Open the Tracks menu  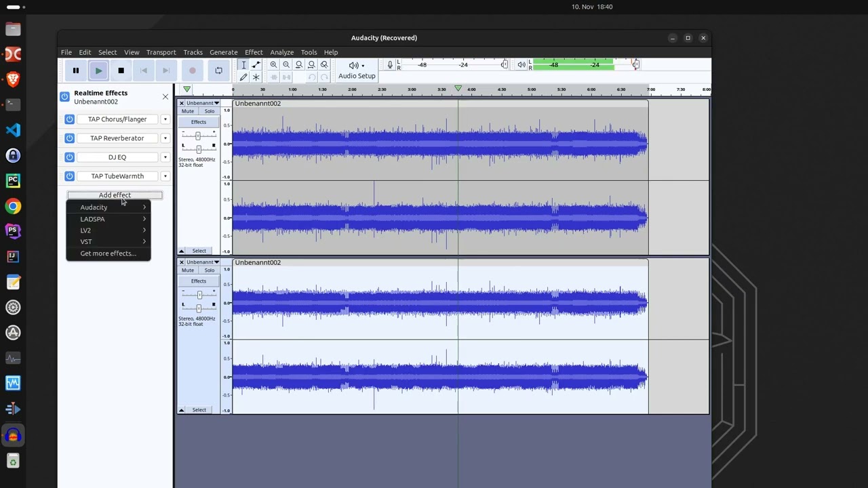coord(193,52)
